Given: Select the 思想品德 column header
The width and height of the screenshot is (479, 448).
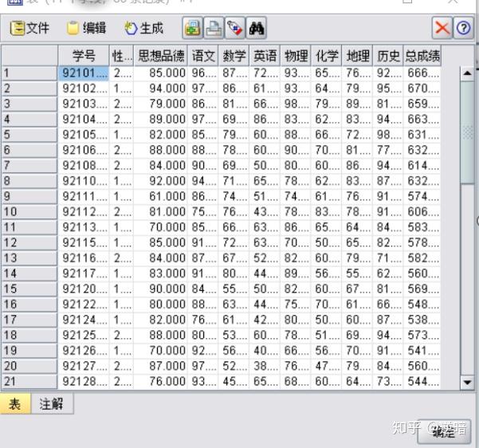Looking at the screenshot, I should pos(161,56).
